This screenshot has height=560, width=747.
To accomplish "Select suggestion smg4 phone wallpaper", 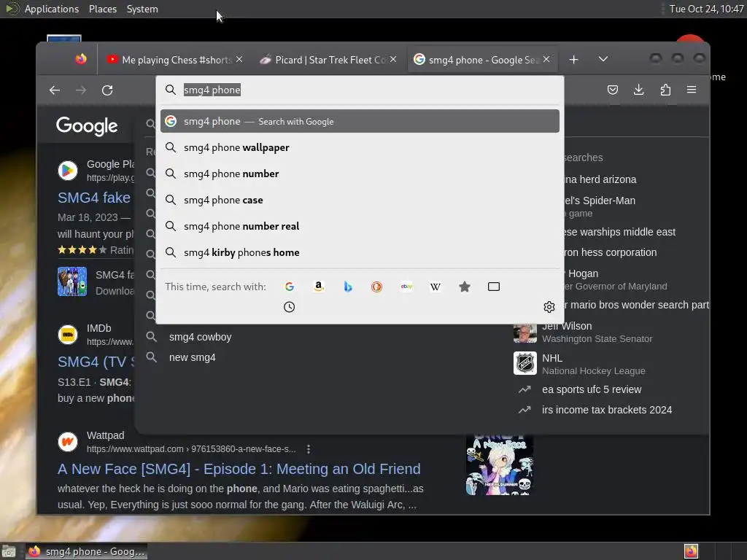I will [360, 147].
